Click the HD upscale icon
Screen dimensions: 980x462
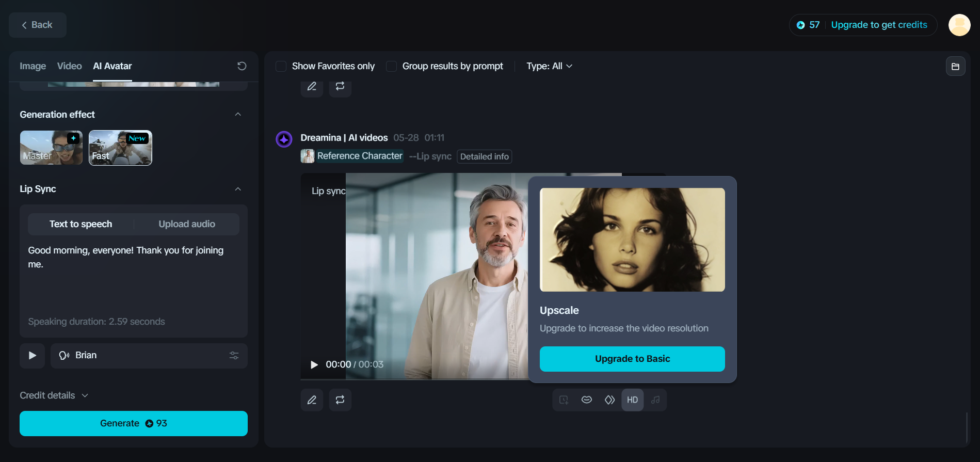[x=633, y=400]
